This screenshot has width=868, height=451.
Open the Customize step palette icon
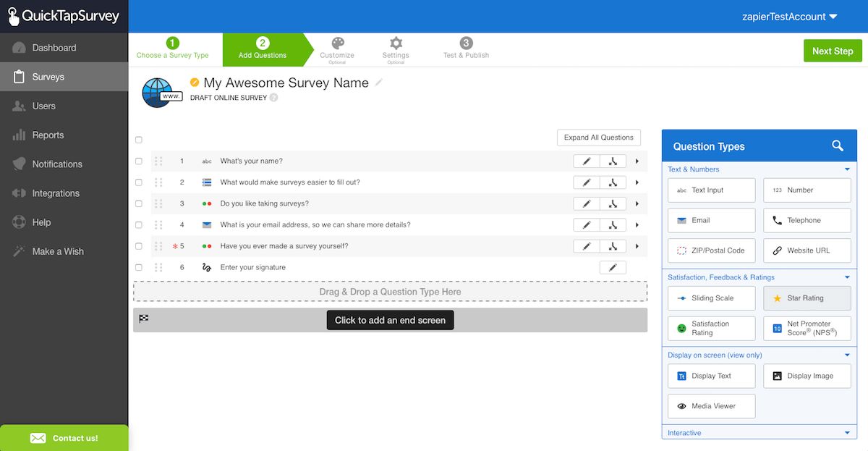pyautogui.click(x=337, y=43)
